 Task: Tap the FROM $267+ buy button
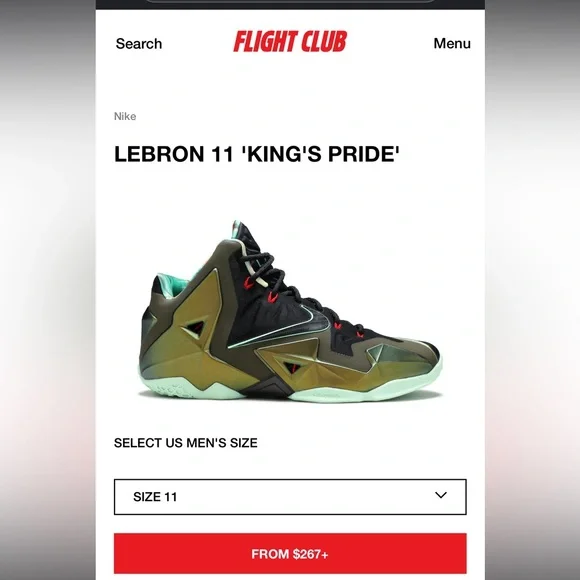[x=290, y=554]
